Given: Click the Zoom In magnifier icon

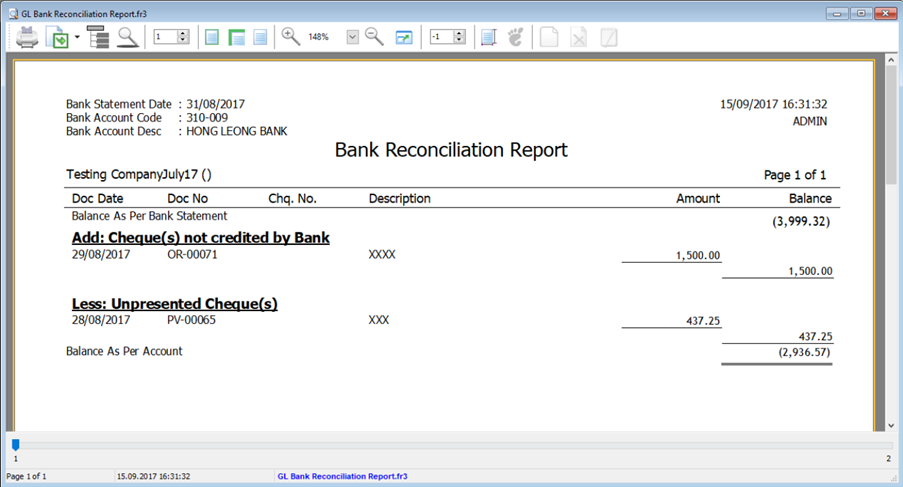Looking at the screenshot, I should click(x=291, y=37).
